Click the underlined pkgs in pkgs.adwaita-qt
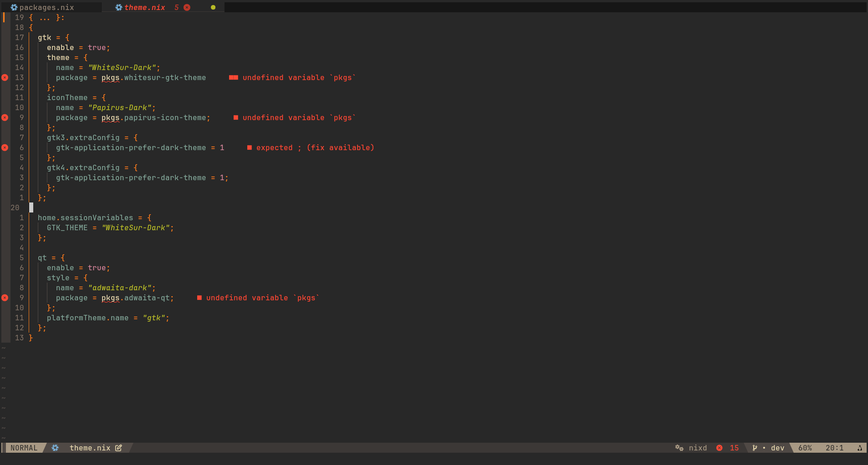The width and height of the screenshot is (868, 465). coord(110,298)
